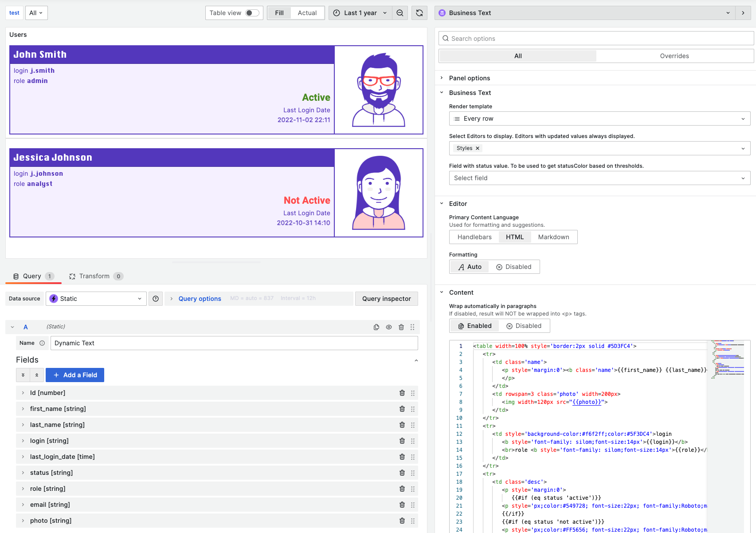756x533 pixels.
Task: Open the Static data source dropdown
Action: point(96,299)
